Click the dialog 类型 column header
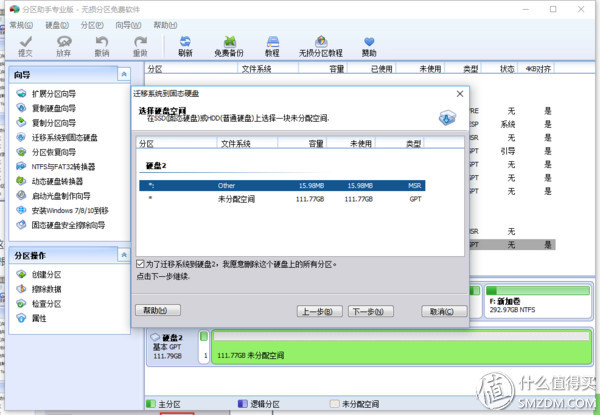 400,144
